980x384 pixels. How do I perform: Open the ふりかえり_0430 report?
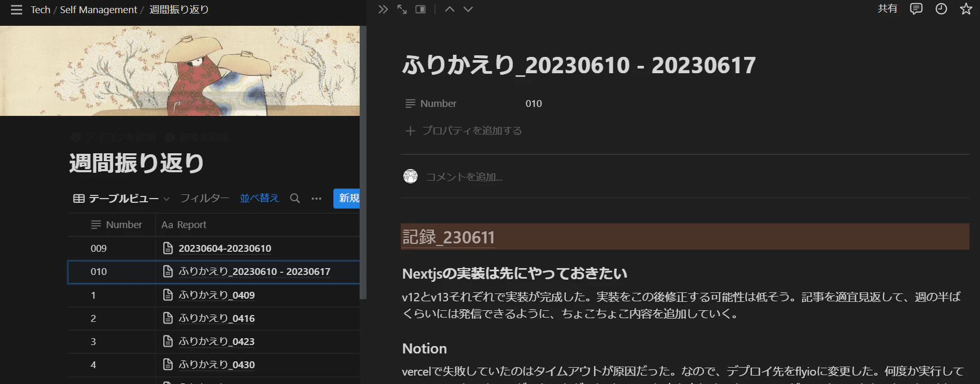(216, 365)
